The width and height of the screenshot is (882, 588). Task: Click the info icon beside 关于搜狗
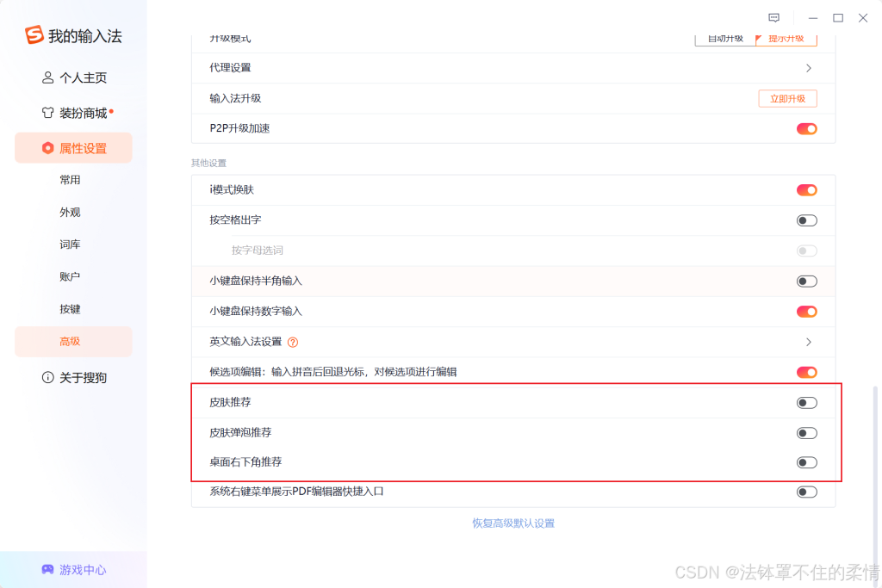click(48, 377)
